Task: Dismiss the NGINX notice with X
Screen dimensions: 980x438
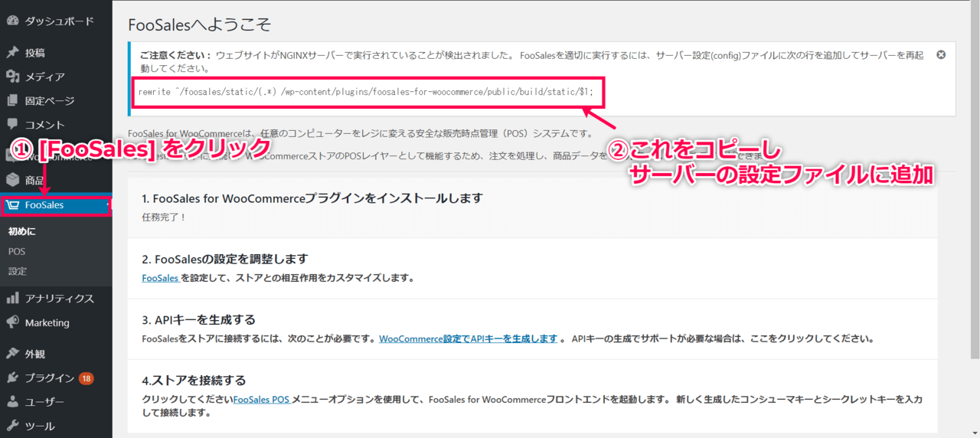Action: click(x=941, y=54)
